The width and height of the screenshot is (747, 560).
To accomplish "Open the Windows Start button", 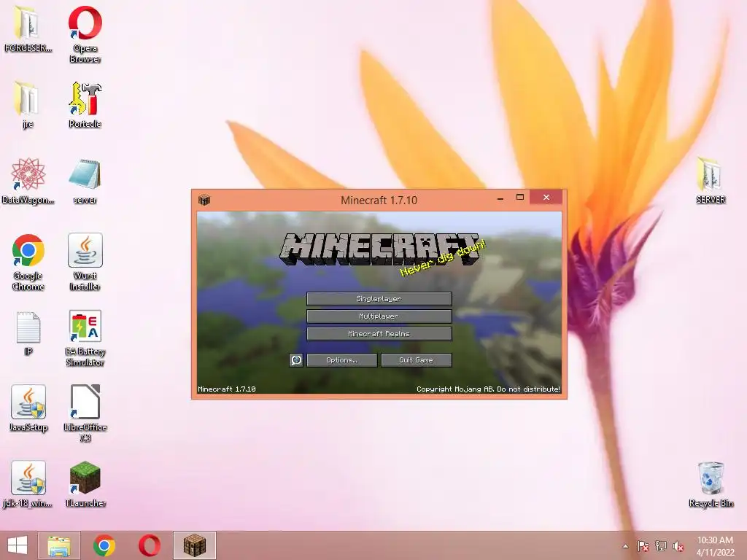I will tap(18, 545).
